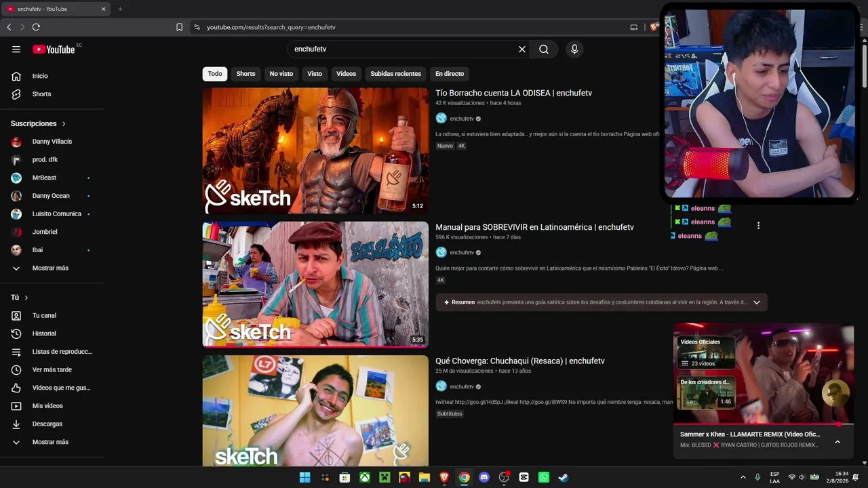Screen dimensions: 868x488
Task: Open Discord from the taskbar
Action: click(484, 477)
